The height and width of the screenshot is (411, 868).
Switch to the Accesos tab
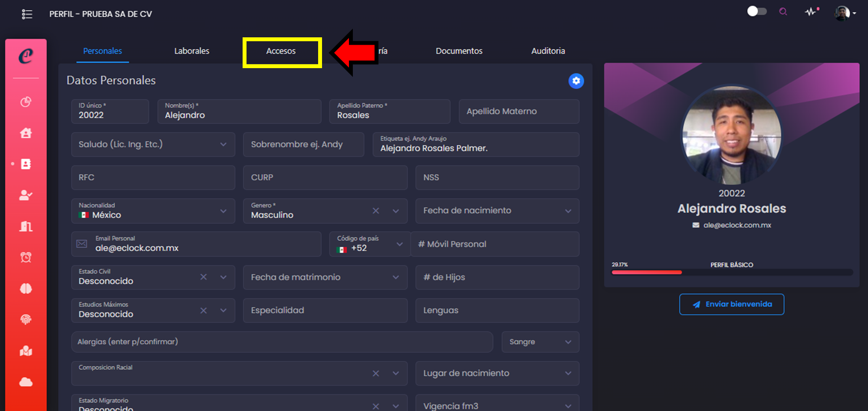click(281, 51)
